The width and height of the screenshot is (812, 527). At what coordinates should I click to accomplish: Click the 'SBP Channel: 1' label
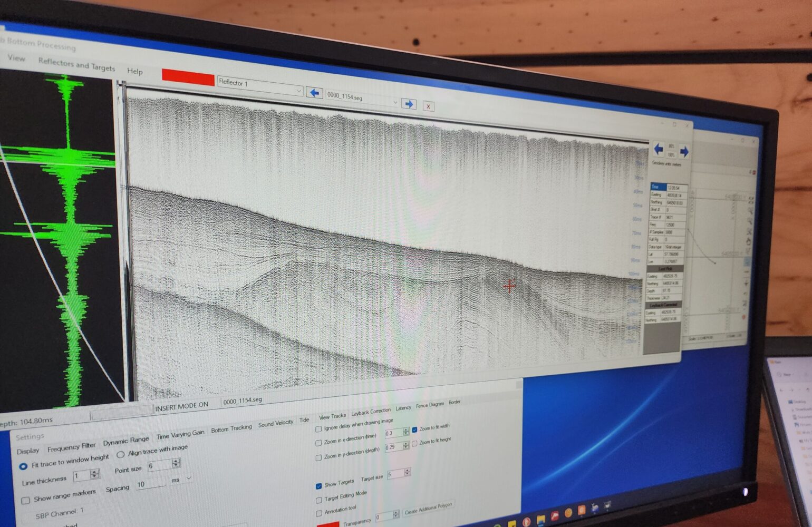59,513
